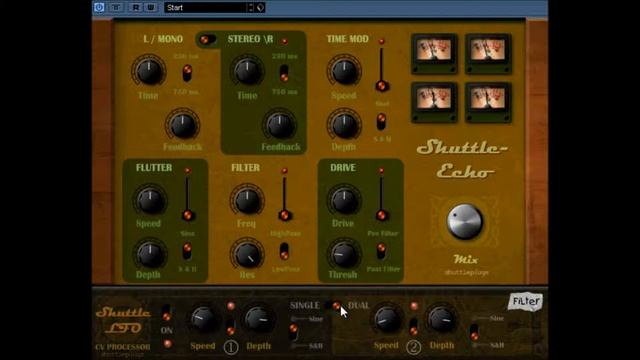Click the FLUTTER indicator LED
Screen dimensions: 640x360
pyautogui.click(x=187, y=170)
